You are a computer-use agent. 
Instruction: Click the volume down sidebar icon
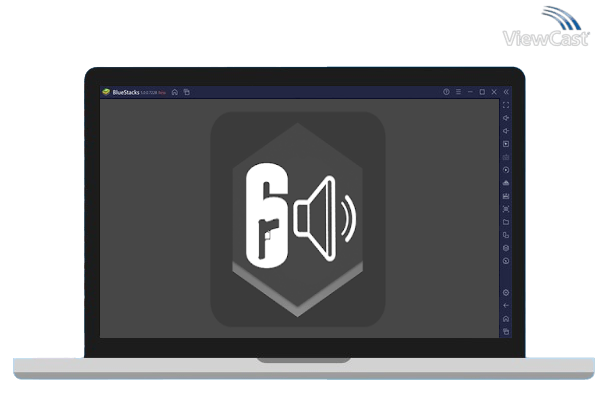506,131
